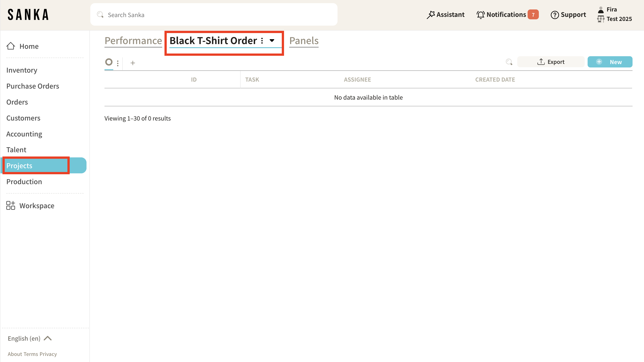
Task: Open Black T-Shirt Order three-dot menu
Action: pos(262,40)
